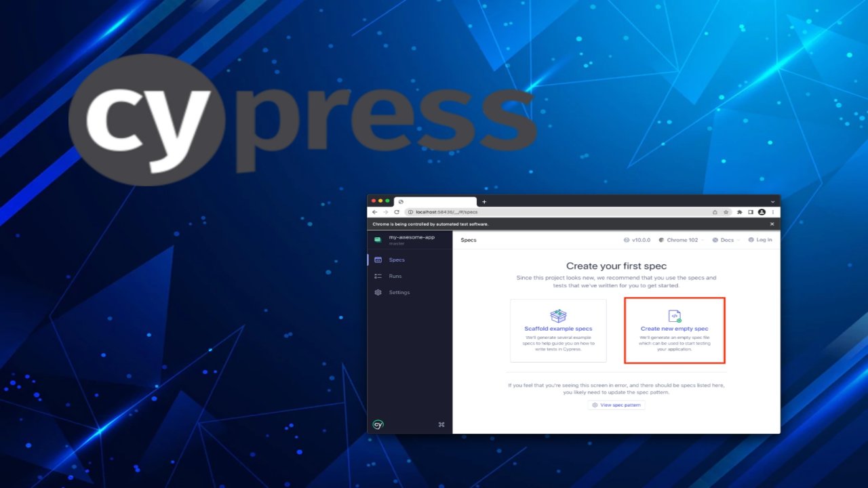Click the keyboard shortcuts command icon

[441, 424]
